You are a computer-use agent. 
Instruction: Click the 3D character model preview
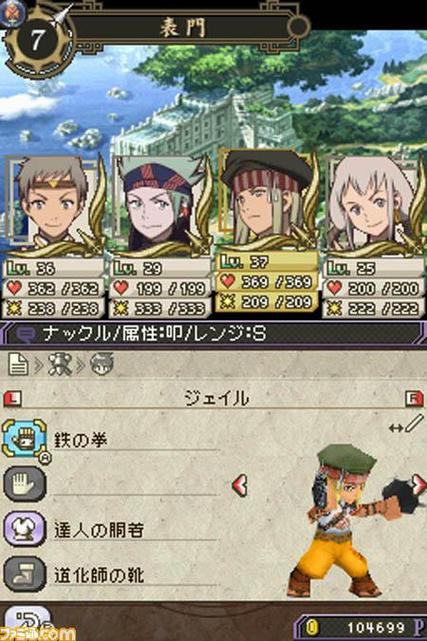tap(349, 521)
